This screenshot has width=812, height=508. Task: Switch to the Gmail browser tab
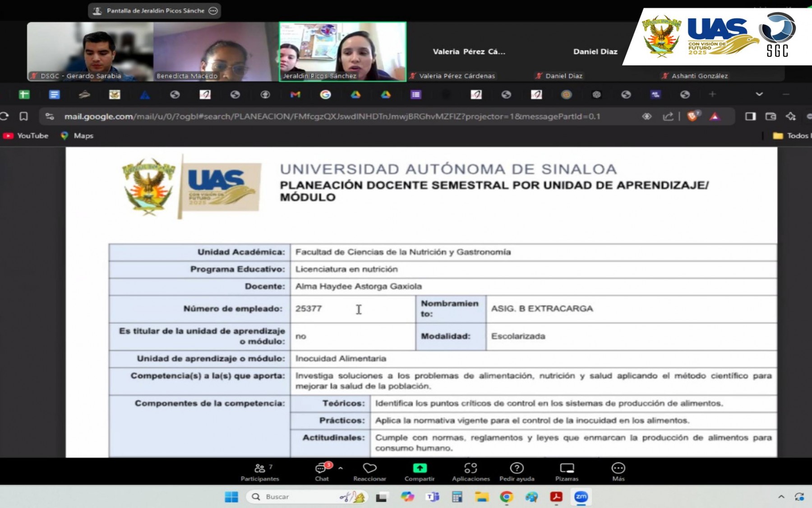click(x=295, y=94)
